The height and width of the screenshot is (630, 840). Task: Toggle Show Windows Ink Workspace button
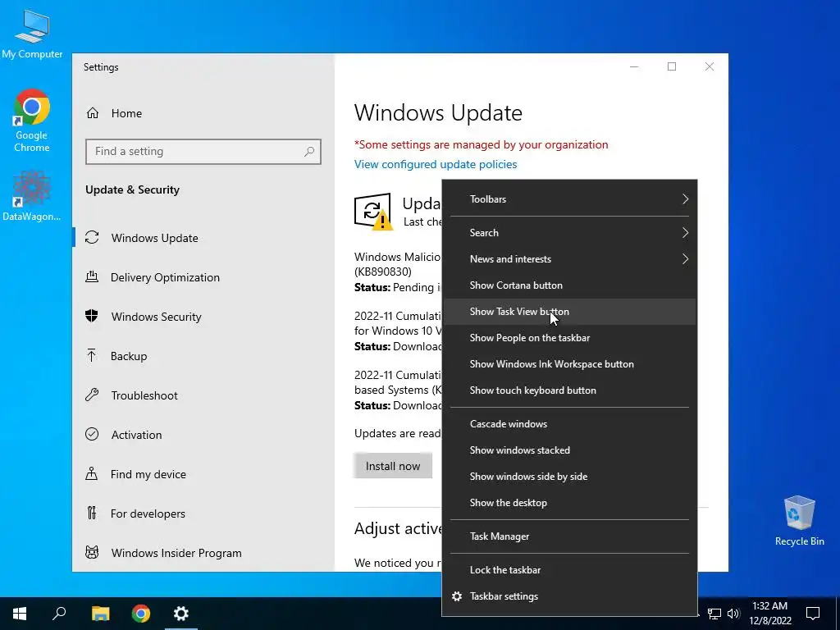[569, 364]
